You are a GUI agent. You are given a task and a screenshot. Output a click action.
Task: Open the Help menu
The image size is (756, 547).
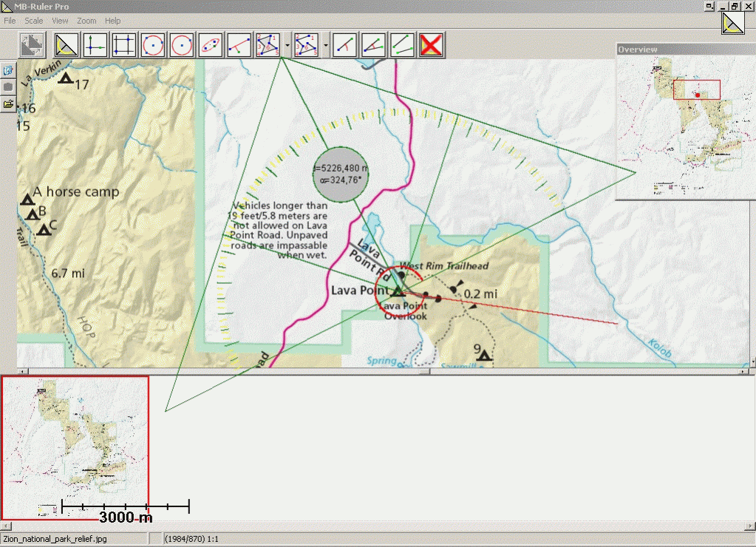tap(113, 21)
